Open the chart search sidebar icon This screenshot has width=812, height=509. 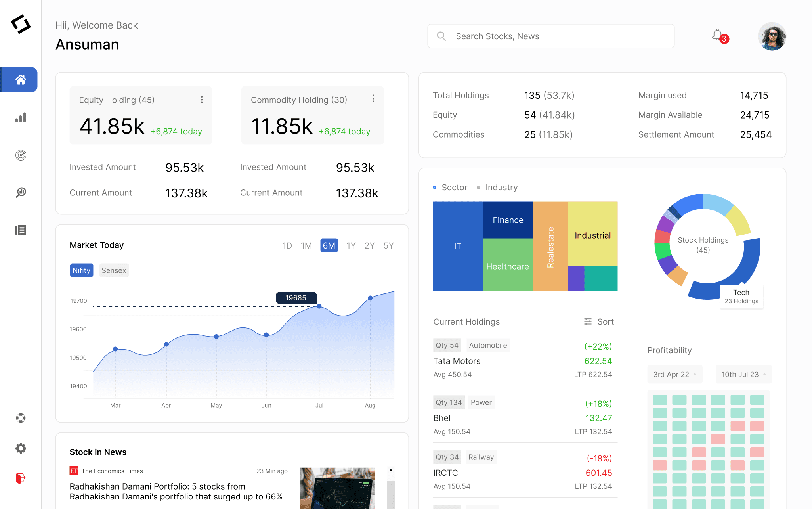tap(21, 193)
